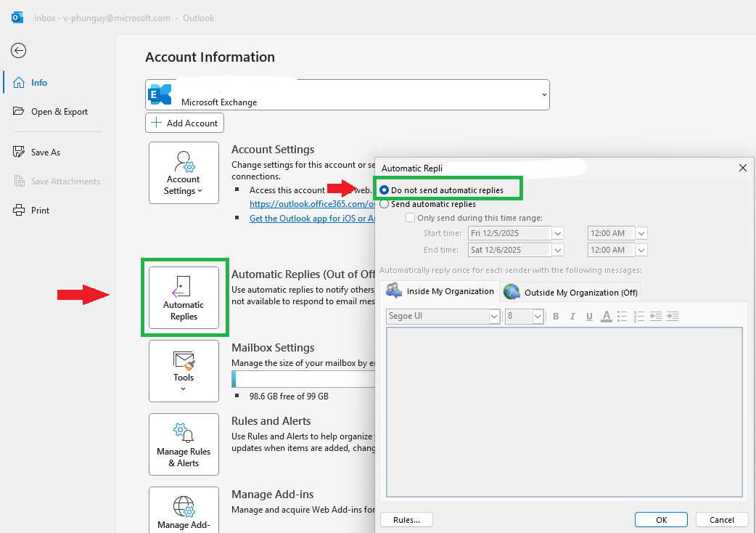Screen dimensions: 756x533
Task: Open the Tools mailbox button
Action: [184, 371]
